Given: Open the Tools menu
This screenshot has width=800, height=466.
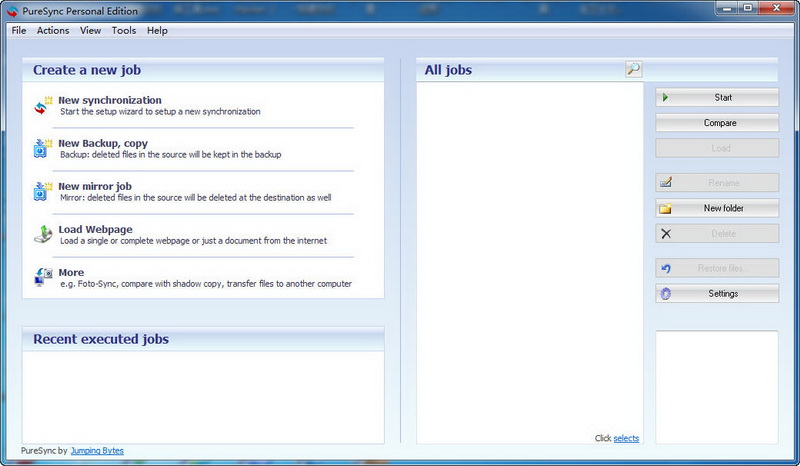Looking at the screenshot, I should (x=124, y=31).
